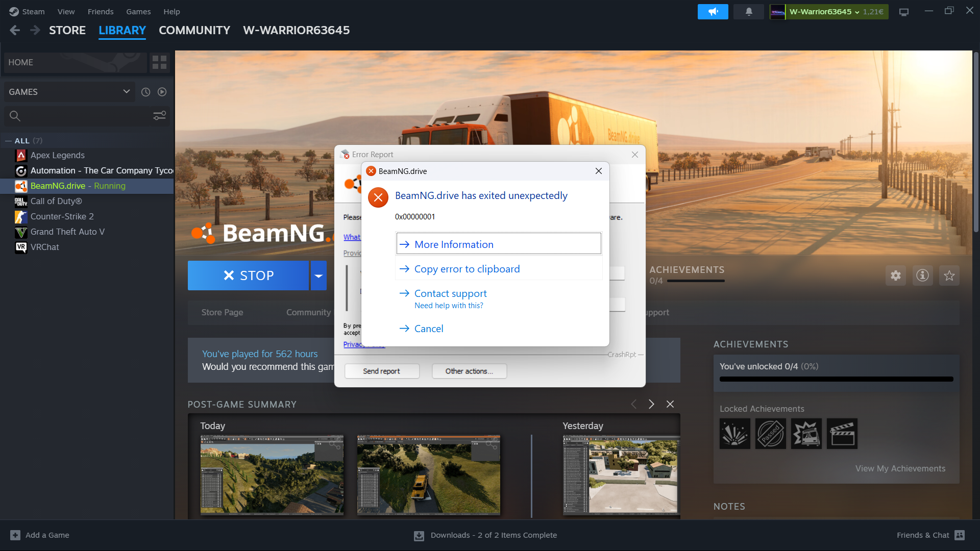Screen dimensions: 980x551
Task: Open the notifications bell
Action: (748, 11)
